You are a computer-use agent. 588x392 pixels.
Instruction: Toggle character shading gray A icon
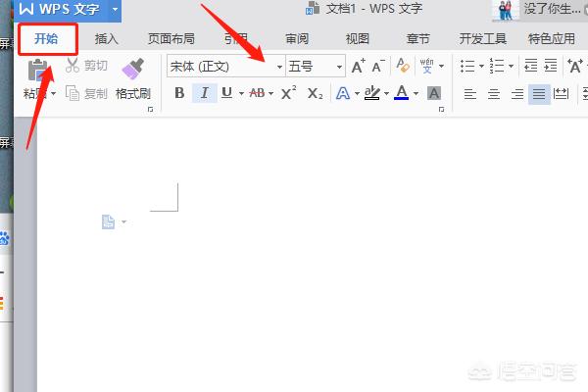pyautogui.click(x=434, y=93)
